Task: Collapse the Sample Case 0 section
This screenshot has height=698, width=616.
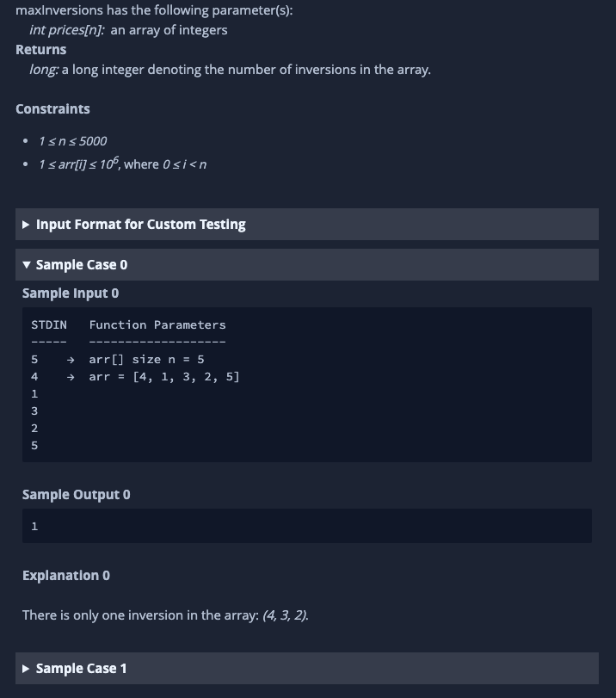Action: coord(307,265)
